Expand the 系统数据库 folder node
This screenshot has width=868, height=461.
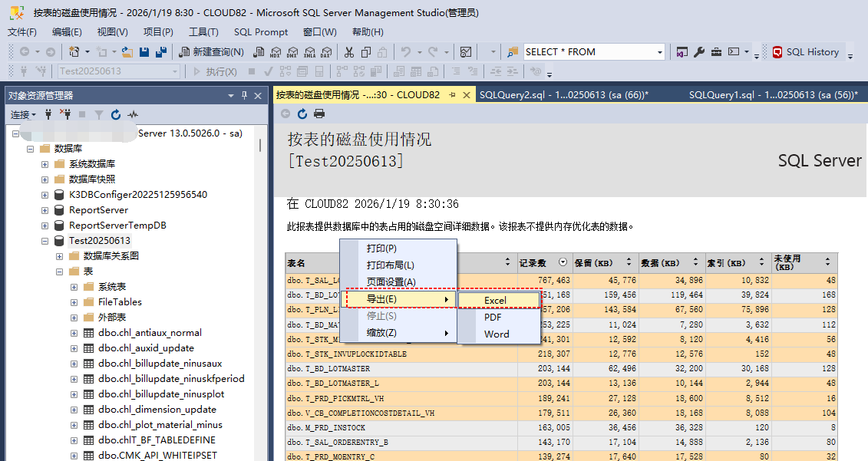(45, 164)
